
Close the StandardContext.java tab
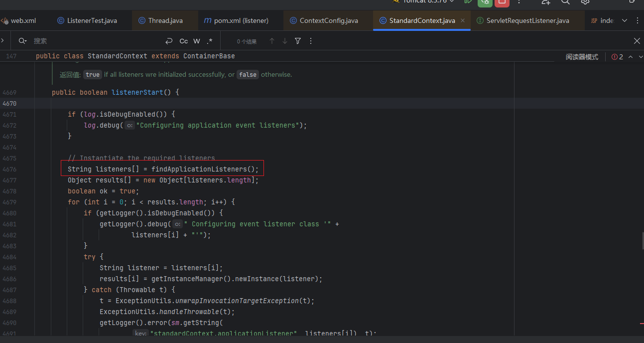pyautogui.click(x=463, y=20)
